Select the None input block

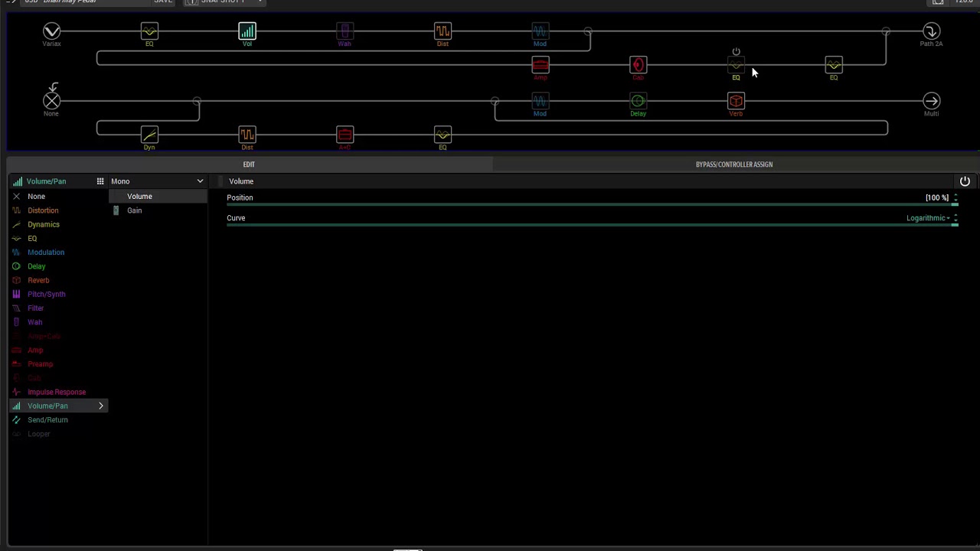pyautogui.click(x=51, y=101)
